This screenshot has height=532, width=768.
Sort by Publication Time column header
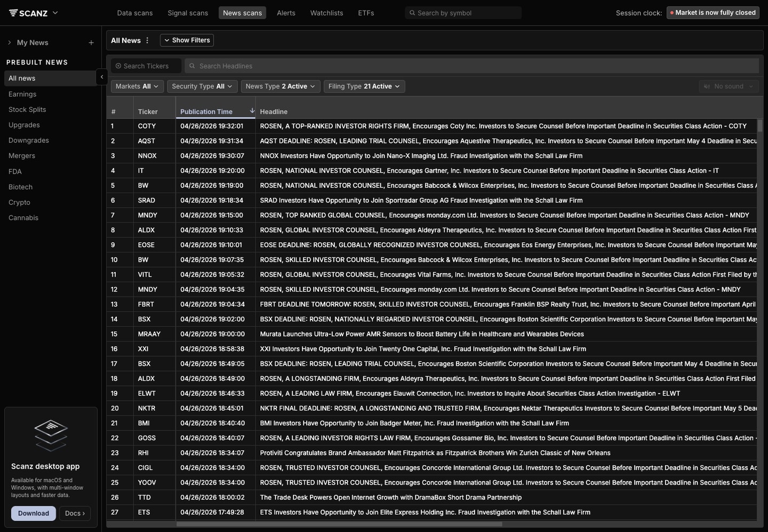click(206, 112)
